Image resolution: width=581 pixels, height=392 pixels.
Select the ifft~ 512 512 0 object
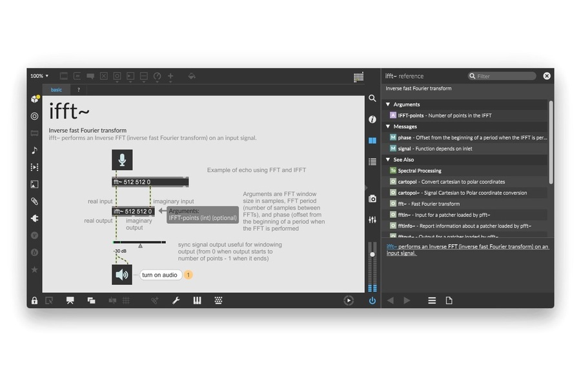(x=133, y=211)
